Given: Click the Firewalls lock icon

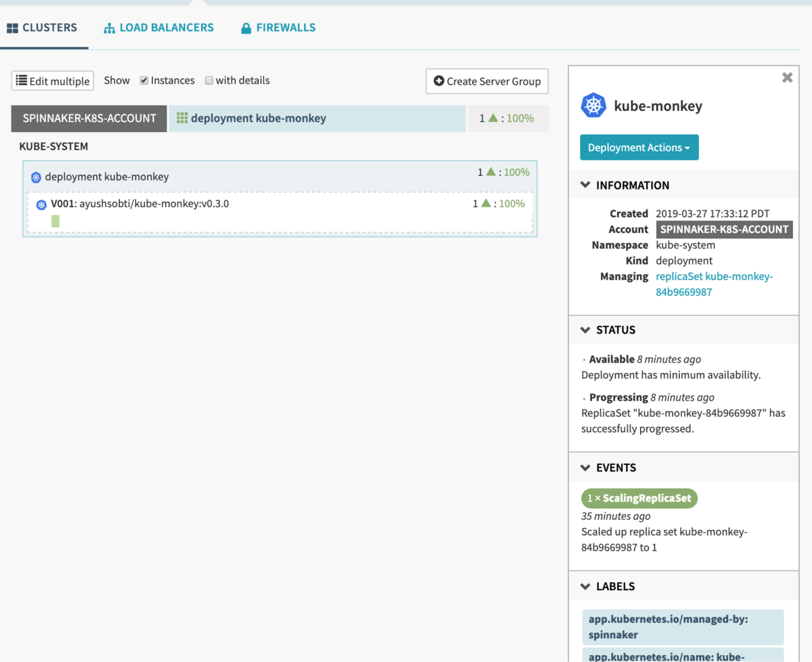Looking at the screenshot, I should pos(246,28).
